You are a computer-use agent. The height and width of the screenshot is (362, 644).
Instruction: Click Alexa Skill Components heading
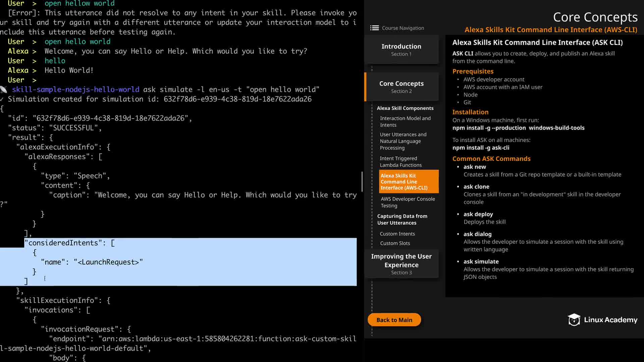coord(405,108)
